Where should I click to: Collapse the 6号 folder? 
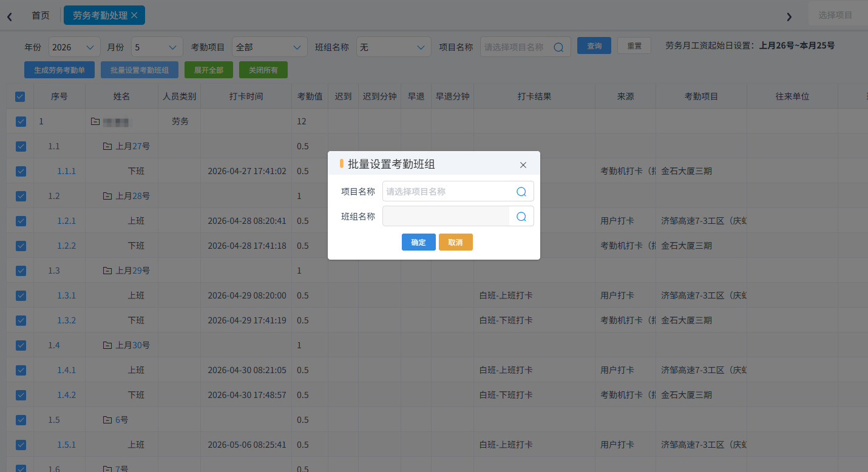tap(107, 420)
